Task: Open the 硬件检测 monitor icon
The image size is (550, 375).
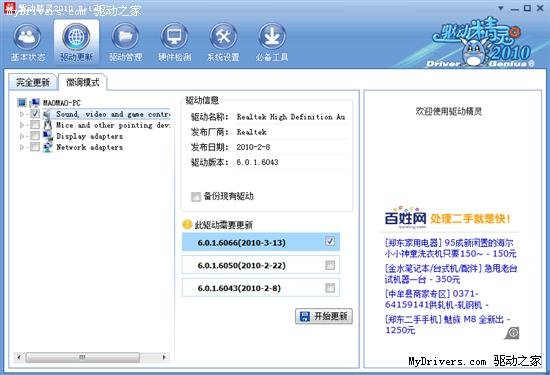Action: 174,37
